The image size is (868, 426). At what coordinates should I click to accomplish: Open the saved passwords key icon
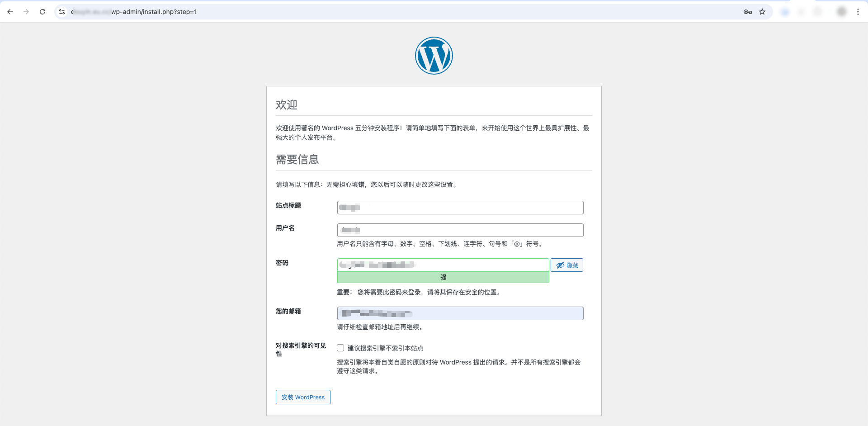748,12
